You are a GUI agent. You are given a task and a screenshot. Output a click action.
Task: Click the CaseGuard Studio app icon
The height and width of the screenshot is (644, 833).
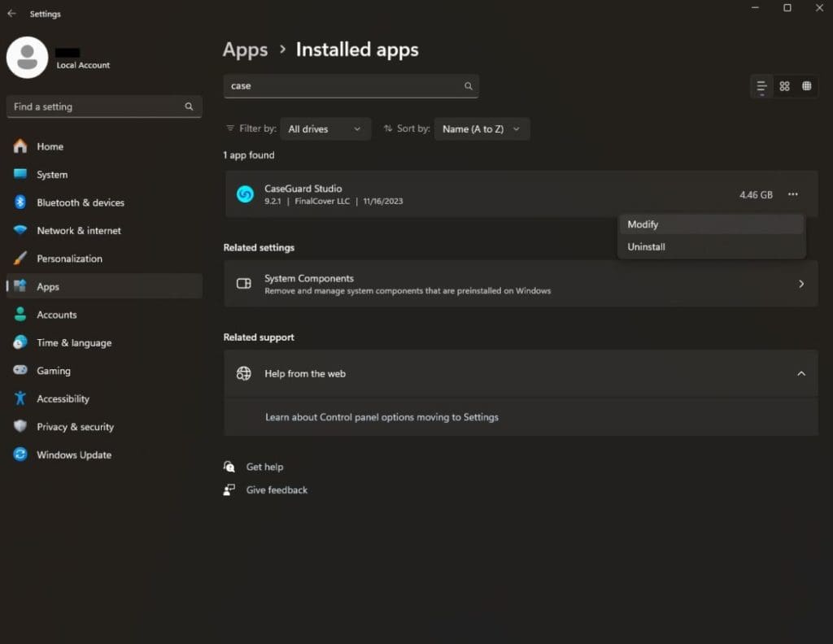(x=245, y=194)
